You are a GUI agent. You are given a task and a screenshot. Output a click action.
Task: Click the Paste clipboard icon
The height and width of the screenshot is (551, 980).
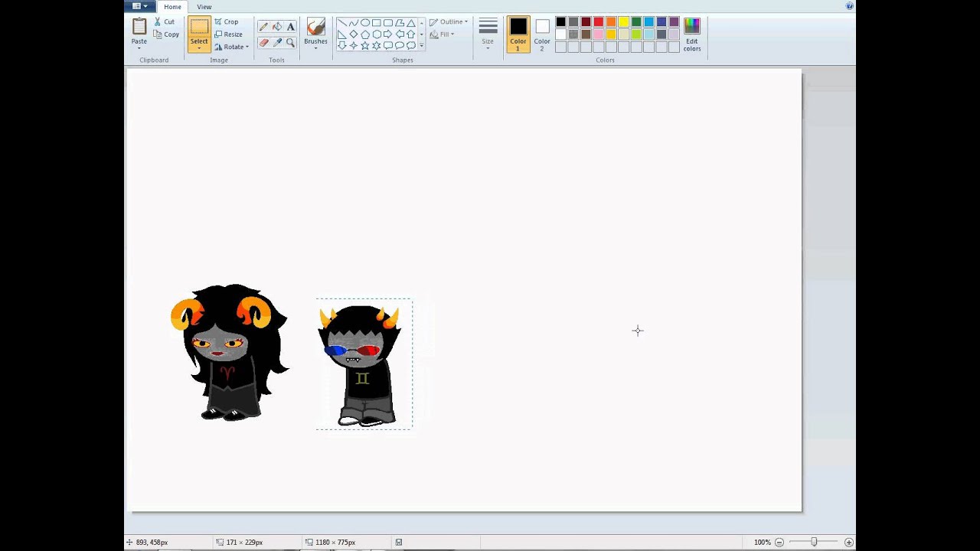click(x=139, y=27)
